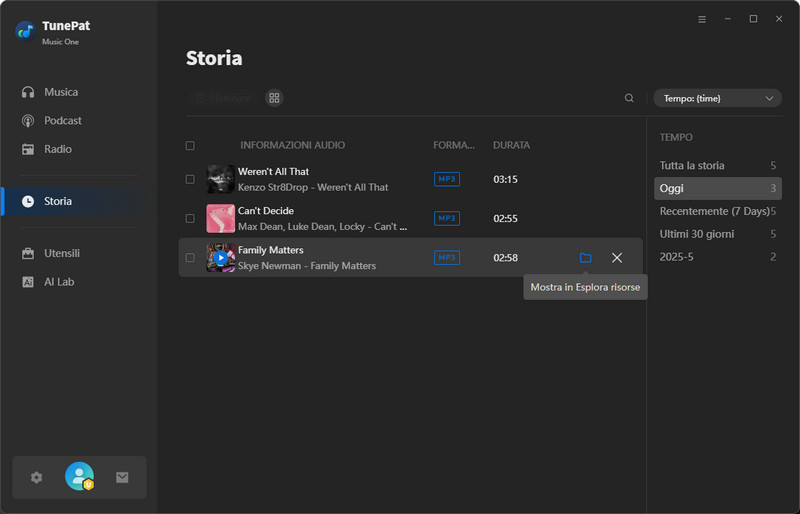
Task: Go to the Podcast section
Action: 62,121
